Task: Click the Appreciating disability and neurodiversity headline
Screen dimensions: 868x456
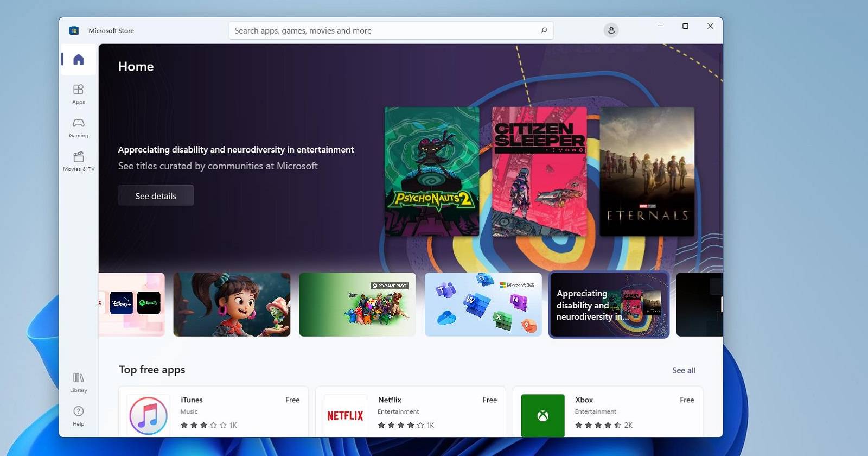Action: click(x=236, y=149)
